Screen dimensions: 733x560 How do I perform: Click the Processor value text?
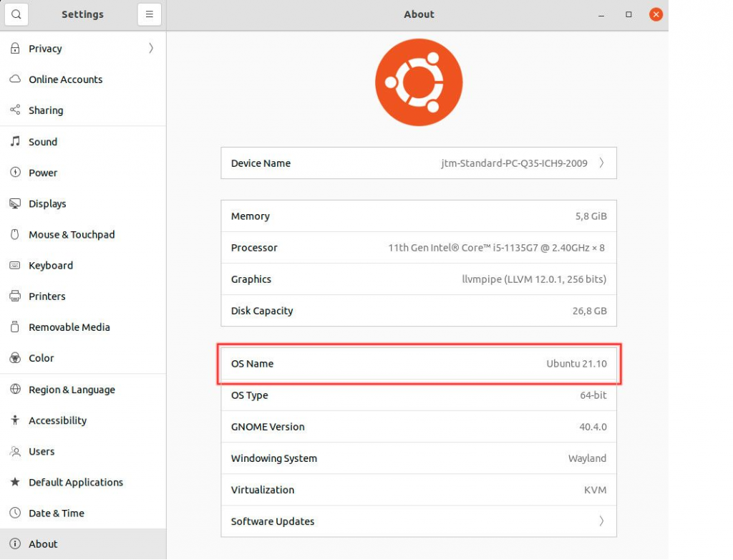[x=497, y=248]
